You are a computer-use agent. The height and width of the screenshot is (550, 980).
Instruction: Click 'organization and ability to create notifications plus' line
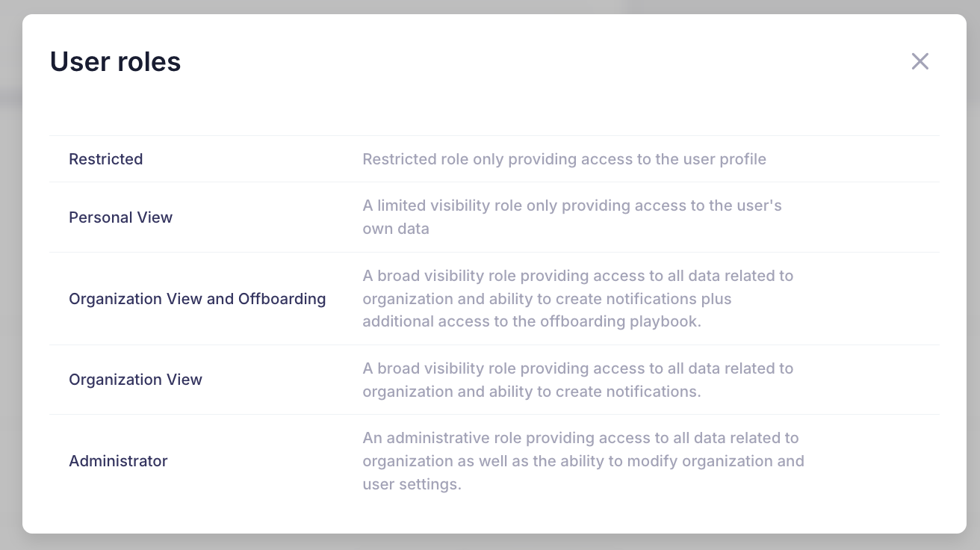pyautogui.click(x=547, y=299)
